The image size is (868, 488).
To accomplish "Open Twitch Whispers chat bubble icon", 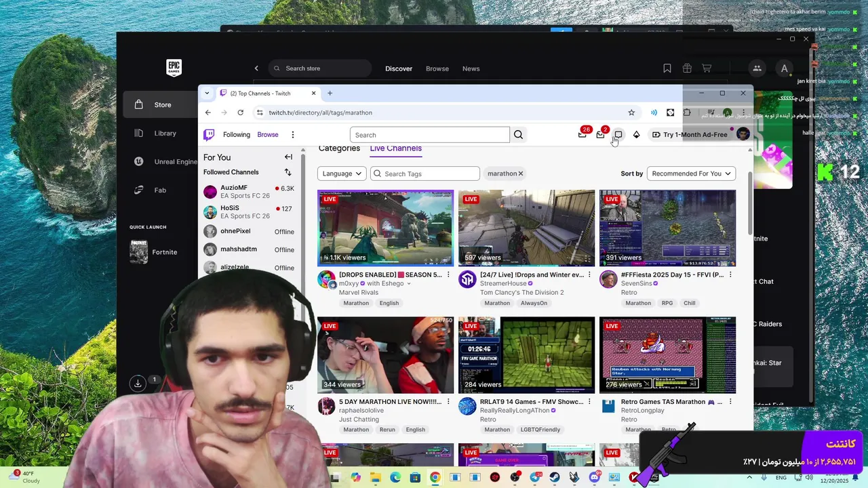I will [x=618, y=134].
